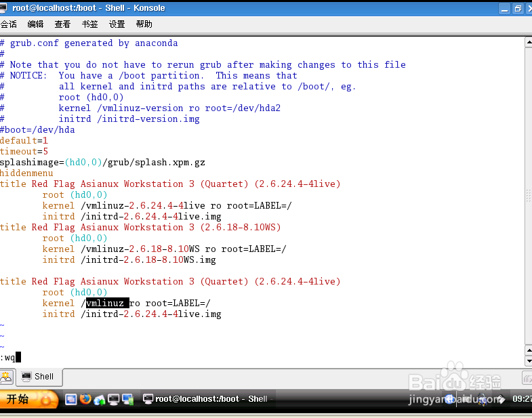This screenshot has width=532, height=418.
Task: Restore the Konsole window size
Action: pyautogui.click(x=518, y=9)
